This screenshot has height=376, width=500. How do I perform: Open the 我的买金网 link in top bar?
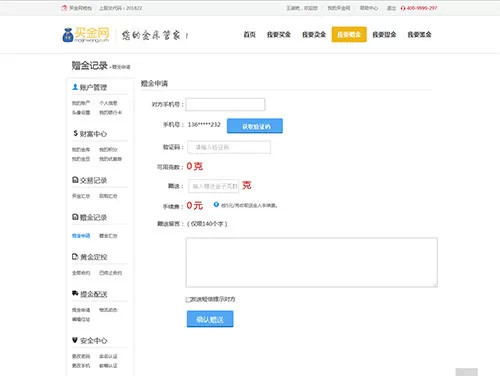[339, 8]
